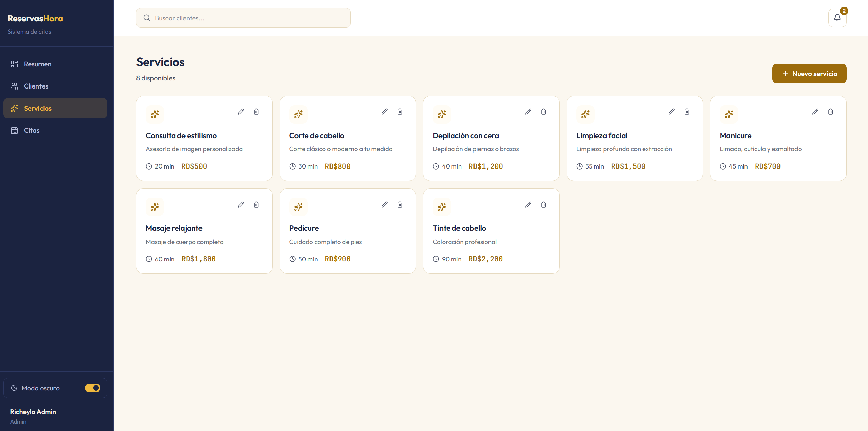The width and height of the screenshot is (868, 431).
Task: Edit the Consulta de estilismo service
Action: pos(241,112)
